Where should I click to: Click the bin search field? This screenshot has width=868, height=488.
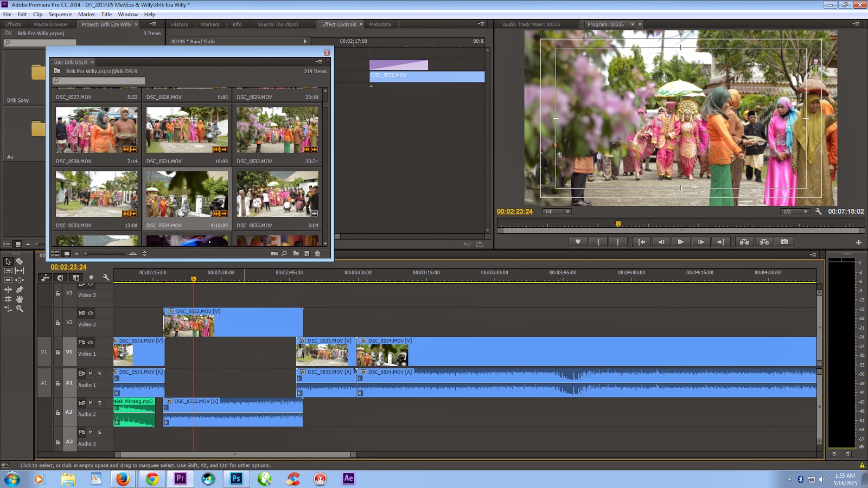99,81
